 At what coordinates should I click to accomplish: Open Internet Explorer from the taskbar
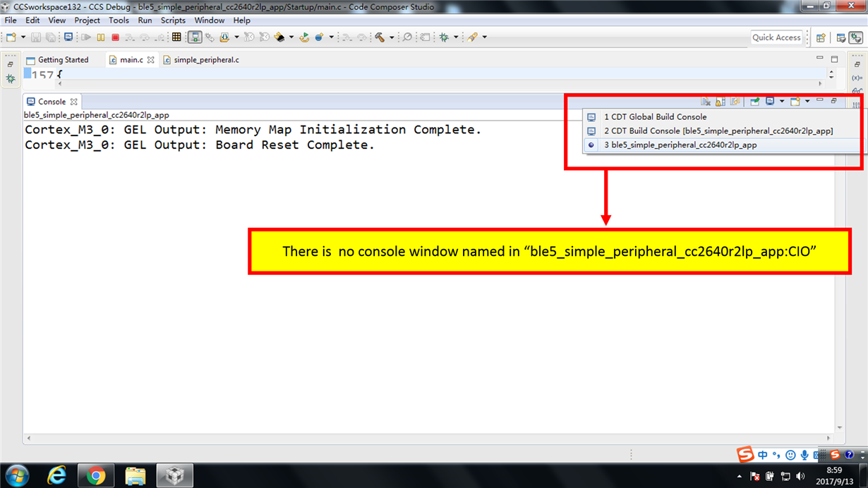tap(57, 475)
